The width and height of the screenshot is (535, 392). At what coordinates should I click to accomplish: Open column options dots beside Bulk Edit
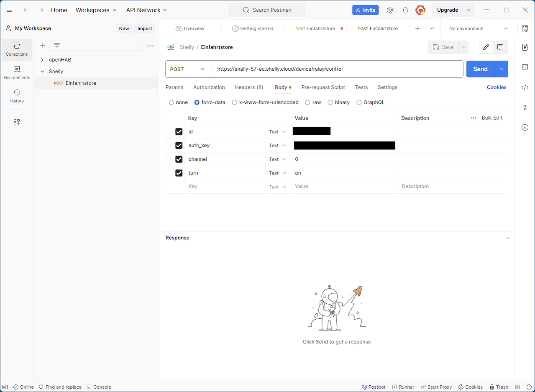(x=474, y=118)
